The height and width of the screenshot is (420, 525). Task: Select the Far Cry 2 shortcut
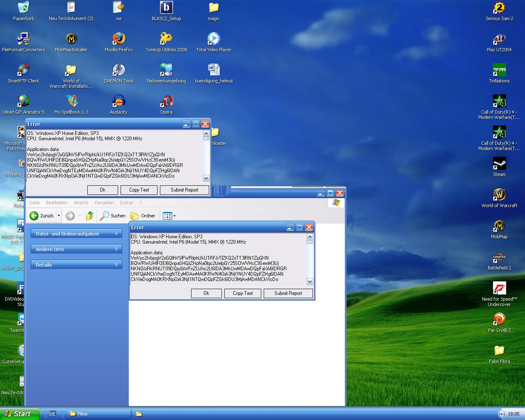[x=499, y=323]
